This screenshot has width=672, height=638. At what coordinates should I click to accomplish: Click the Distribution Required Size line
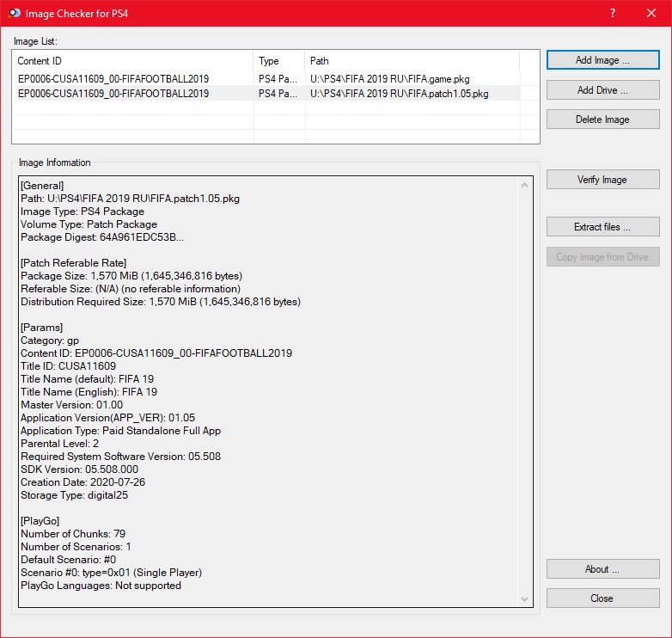(x=161, y=302)
